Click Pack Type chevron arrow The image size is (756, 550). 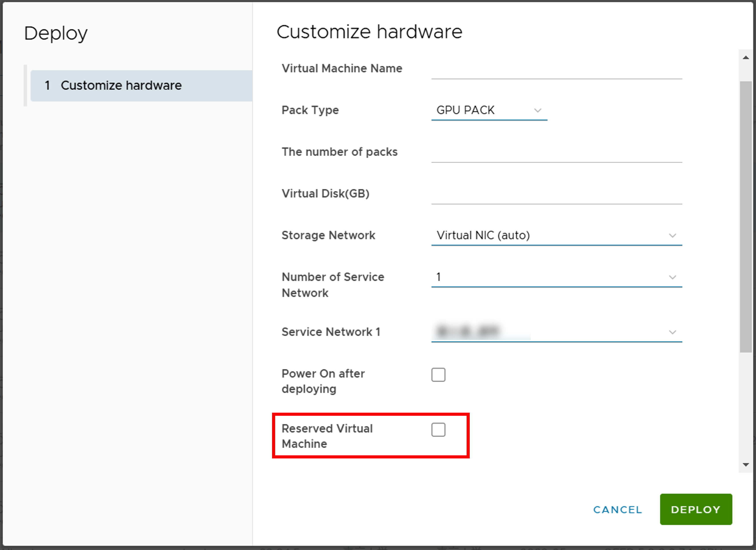(x=537, y=110)
